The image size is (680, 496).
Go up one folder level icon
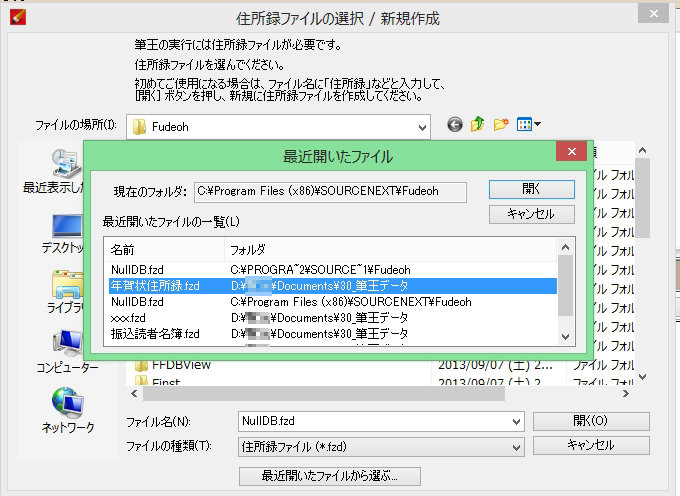click(478, 126)
